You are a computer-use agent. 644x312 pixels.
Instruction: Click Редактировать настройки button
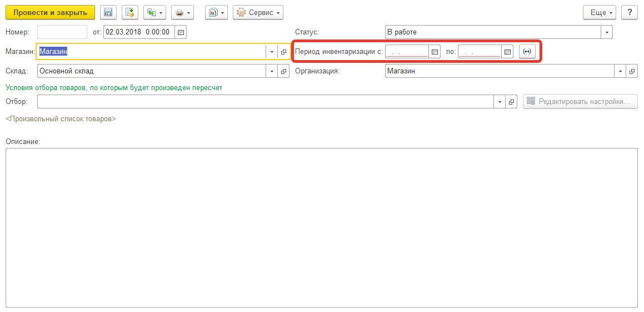580,102
